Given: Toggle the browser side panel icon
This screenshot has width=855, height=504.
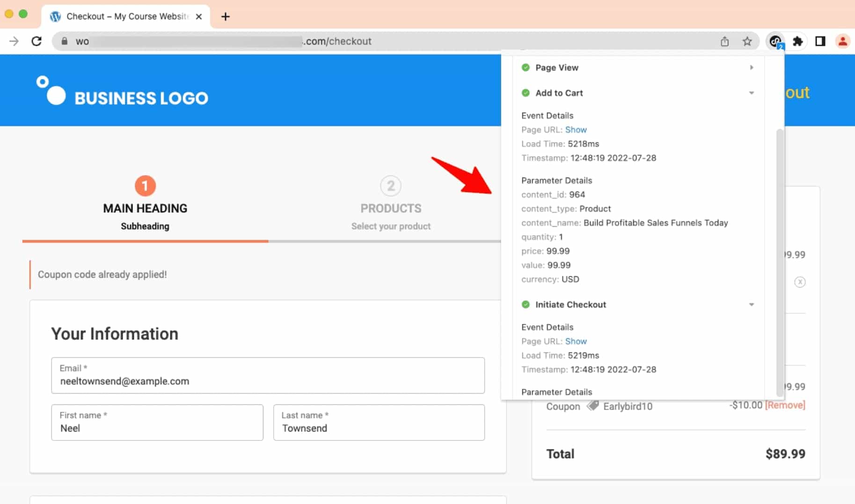Looking at the screenshot, I should 820,41.
